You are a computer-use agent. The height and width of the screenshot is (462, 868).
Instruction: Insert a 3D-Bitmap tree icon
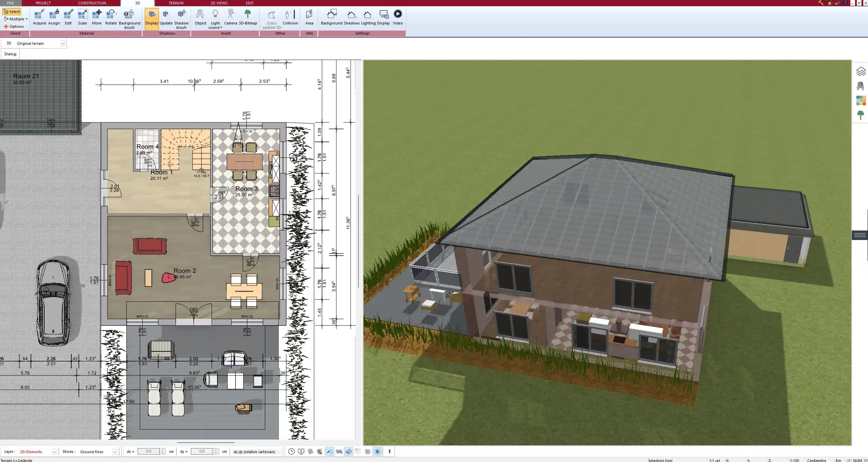coord(248,17)
